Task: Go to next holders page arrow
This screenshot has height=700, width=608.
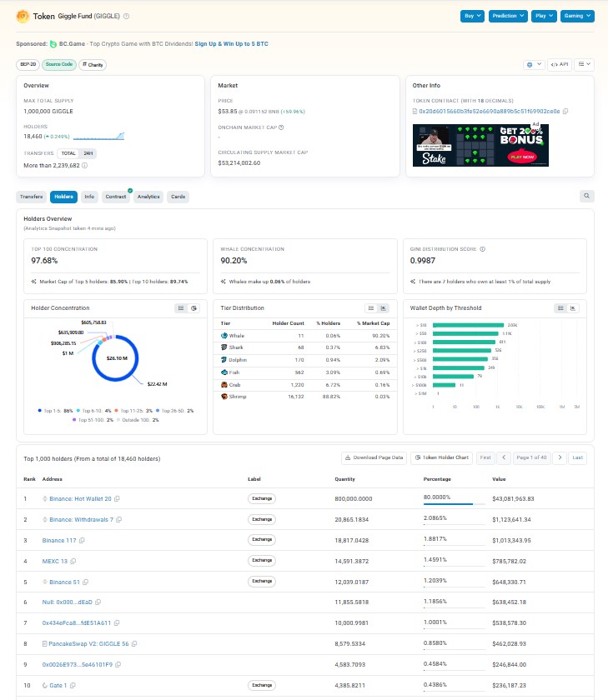Action: click(560, 457)
